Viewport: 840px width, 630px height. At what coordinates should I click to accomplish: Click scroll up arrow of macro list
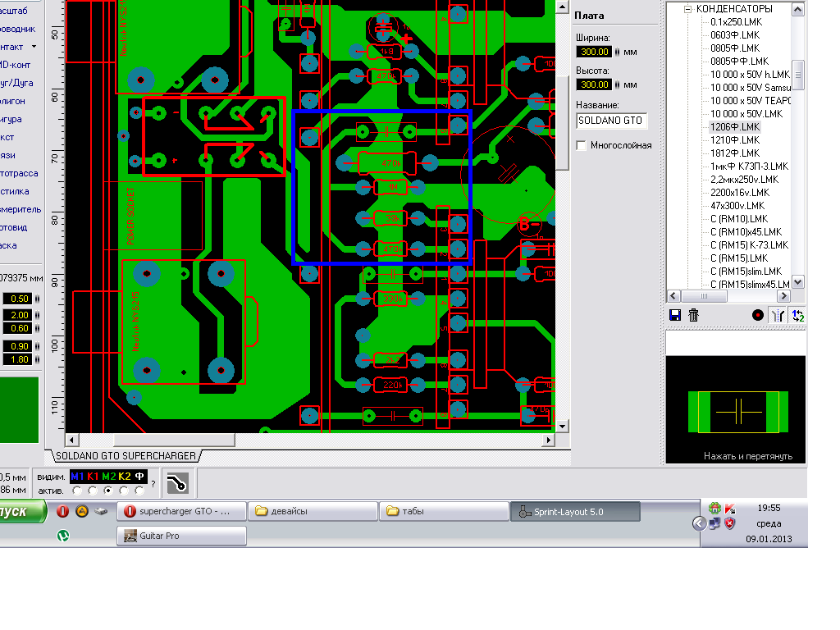pos(797,10)
